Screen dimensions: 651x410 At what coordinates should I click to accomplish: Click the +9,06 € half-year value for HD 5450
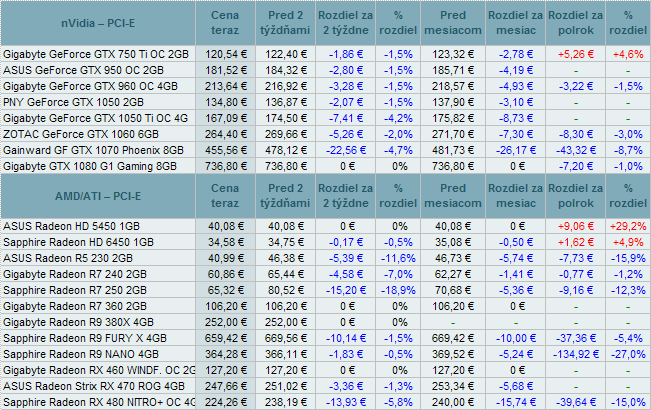click(576, 226)
